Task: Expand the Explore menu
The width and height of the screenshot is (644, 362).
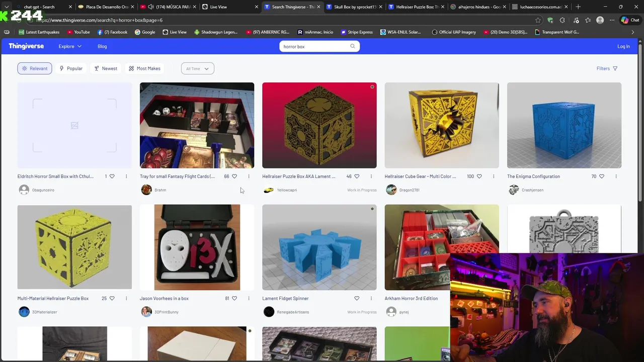Action: click(x=70, y=46)
